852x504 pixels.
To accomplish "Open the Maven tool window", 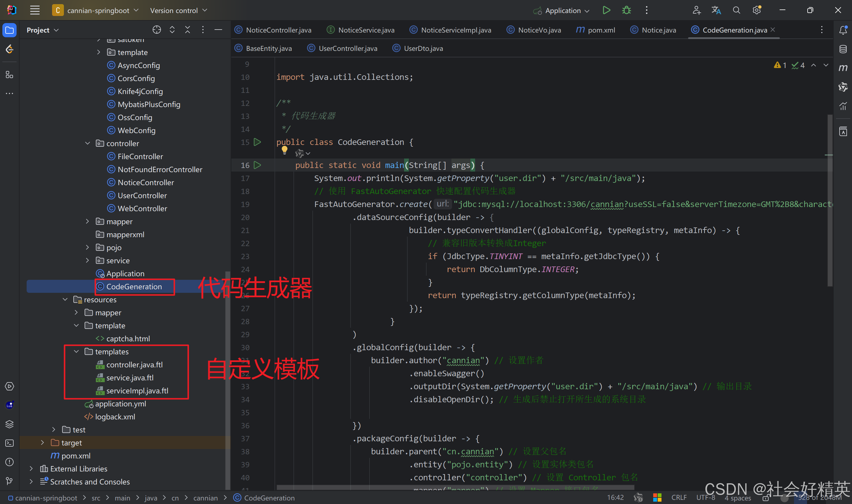I will click(843, 68).
